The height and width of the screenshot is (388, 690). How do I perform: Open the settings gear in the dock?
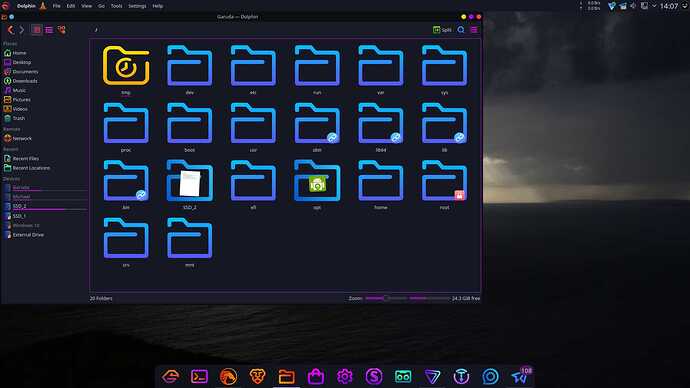[x=345, y=377]
